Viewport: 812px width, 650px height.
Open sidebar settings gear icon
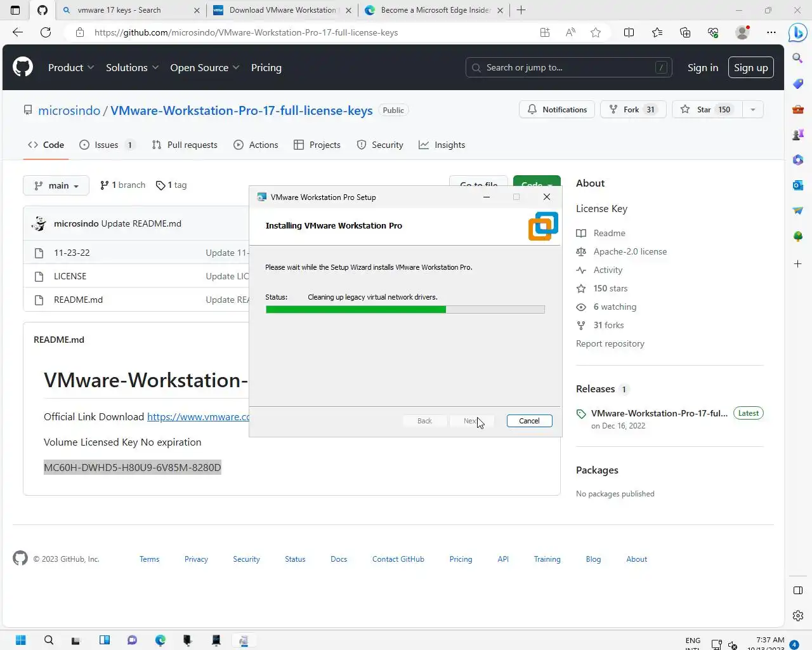[798, 616]
